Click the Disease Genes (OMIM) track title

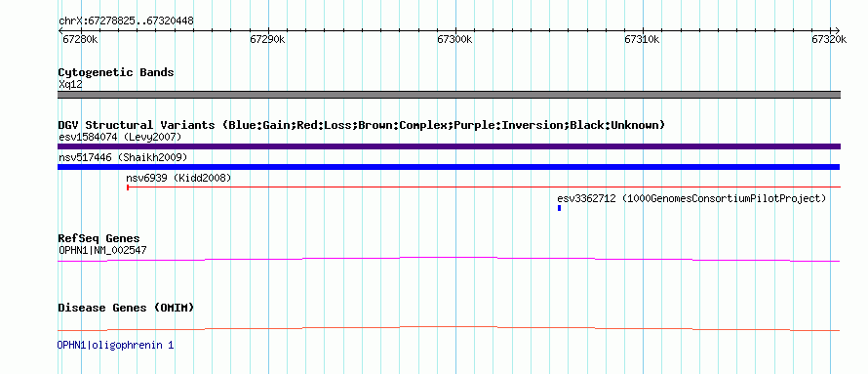tap(126, 308)
